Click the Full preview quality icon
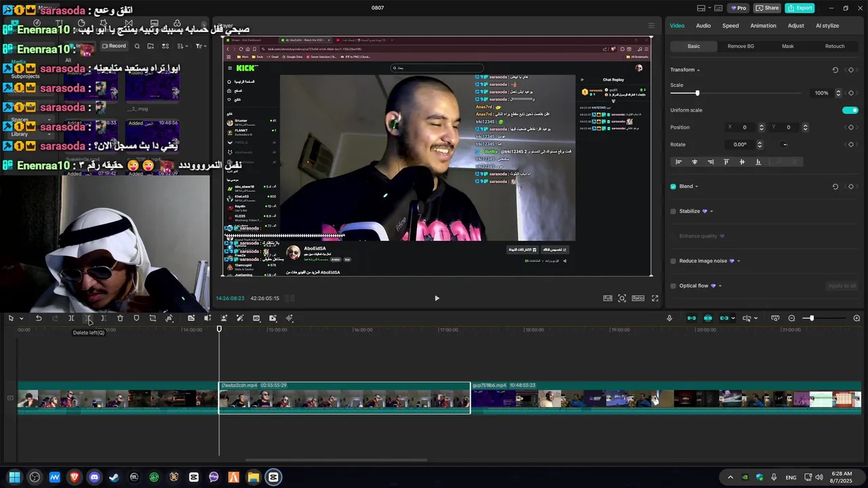The width and height of the screenshot is (868, 488). 608,298
